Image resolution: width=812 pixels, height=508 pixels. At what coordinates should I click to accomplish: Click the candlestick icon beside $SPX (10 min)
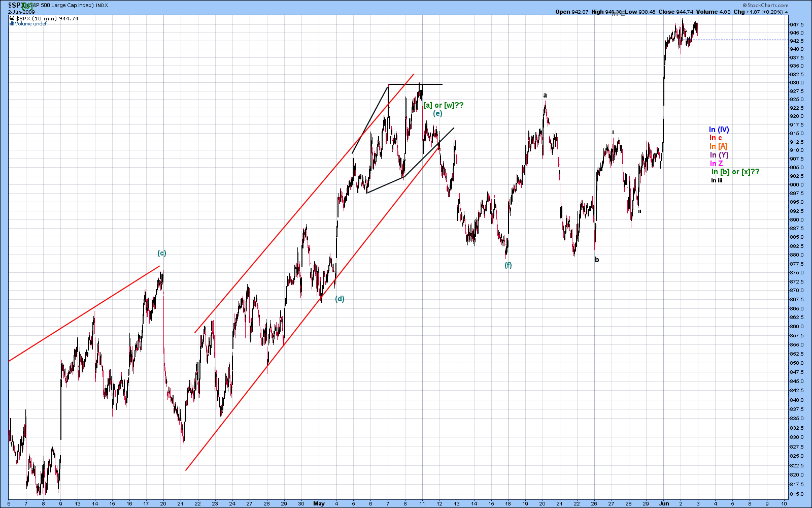[x=12, y=19]
